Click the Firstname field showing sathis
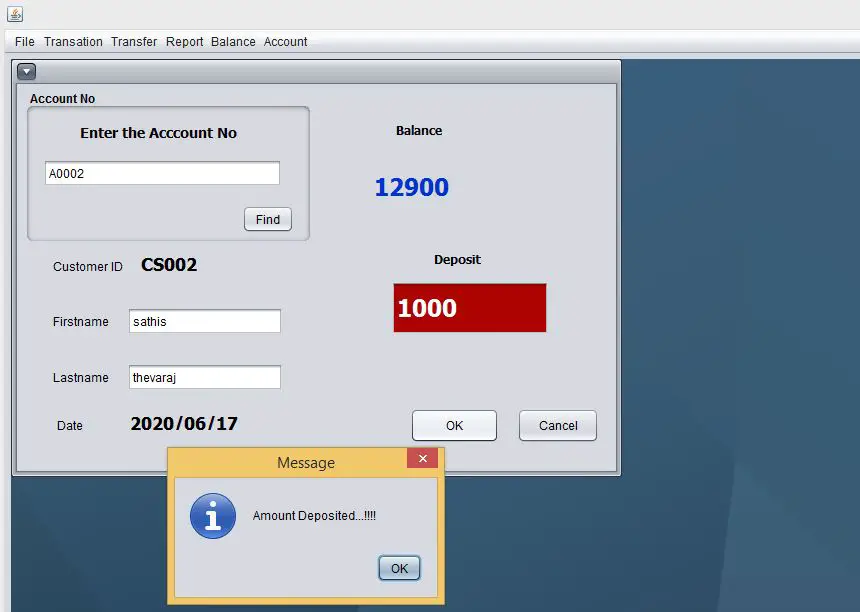 click(204, 321)
